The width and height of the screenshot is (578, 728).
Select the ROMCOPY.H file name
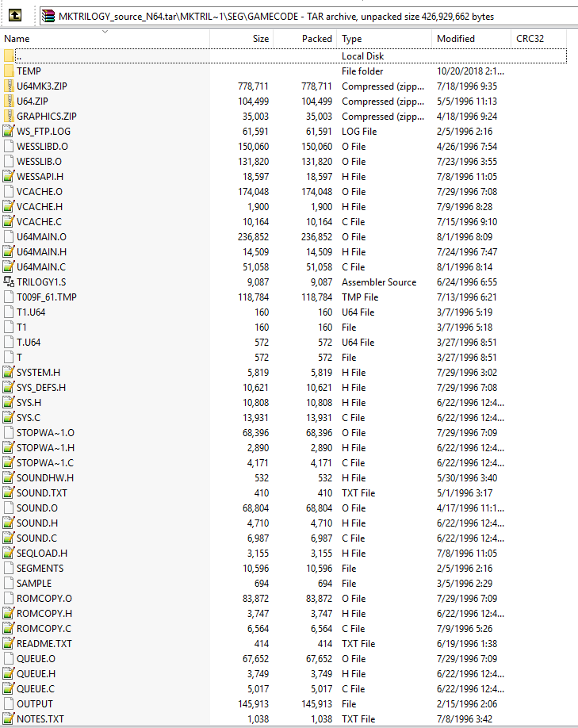click(44, 613)
